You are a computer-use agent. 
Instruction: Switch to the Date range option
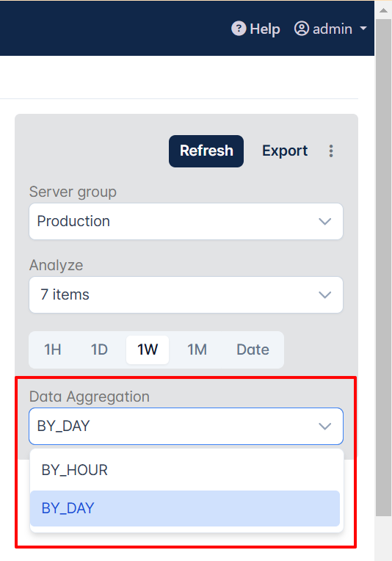pos(253,350)
